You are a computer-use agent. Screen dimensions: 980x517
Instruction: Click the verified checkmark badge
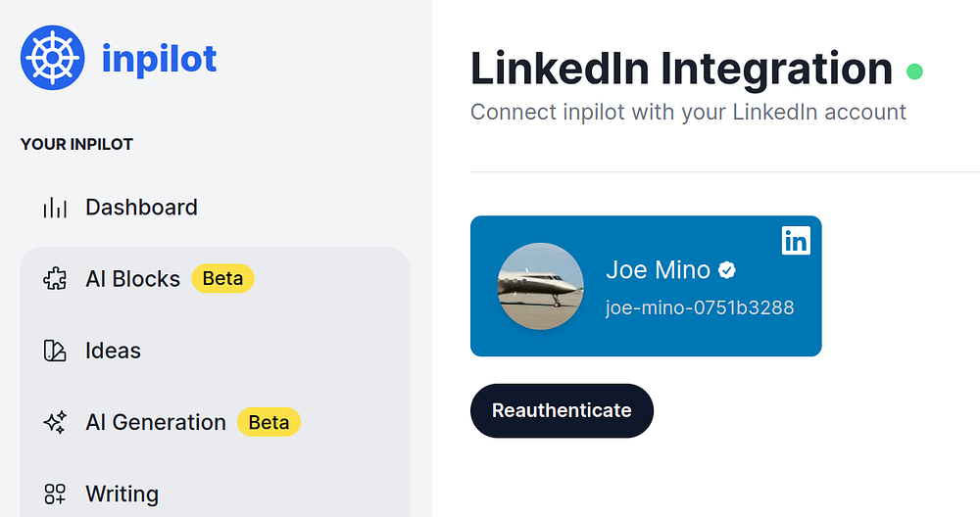[727, 270]
